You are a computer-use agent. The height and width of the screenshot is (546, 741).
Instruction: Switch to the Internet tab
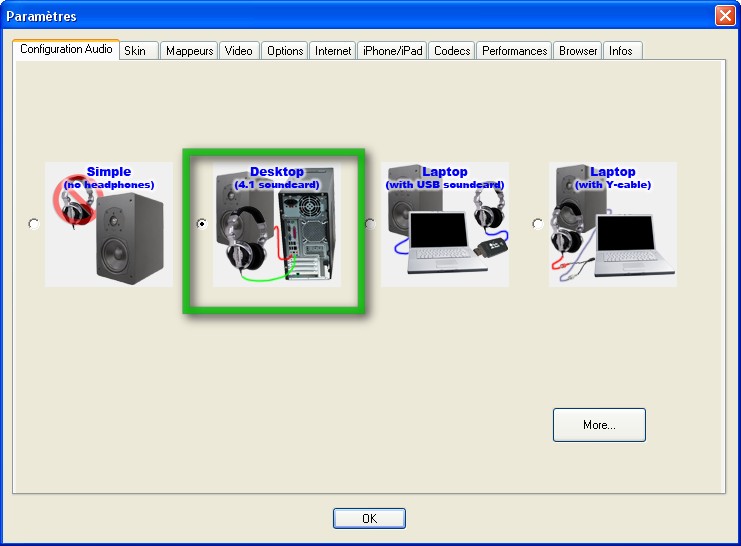(333, 51)
